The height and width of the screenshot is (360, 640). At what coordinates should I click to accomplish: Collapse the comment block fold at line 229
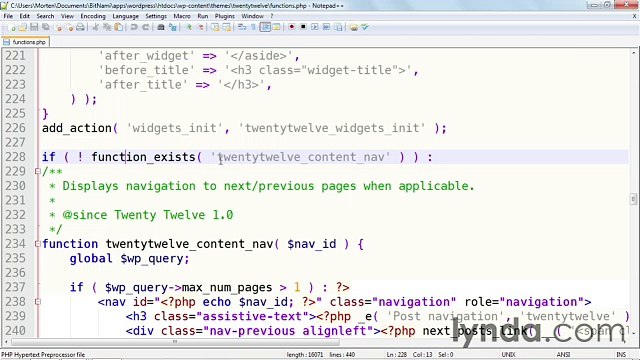tap(38, 171)
